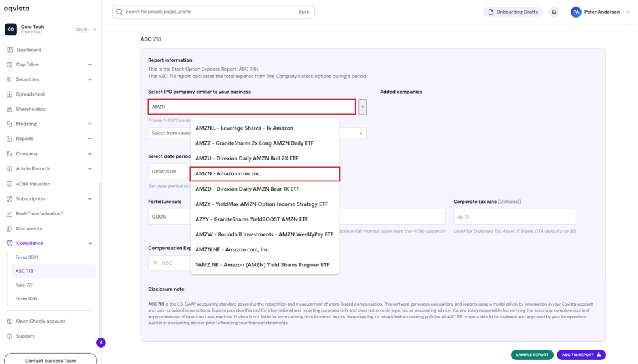Viewport: 638px width, 364px height.
Task: Collapse the Compliance section chevron
Action: [x=90, y=243]
